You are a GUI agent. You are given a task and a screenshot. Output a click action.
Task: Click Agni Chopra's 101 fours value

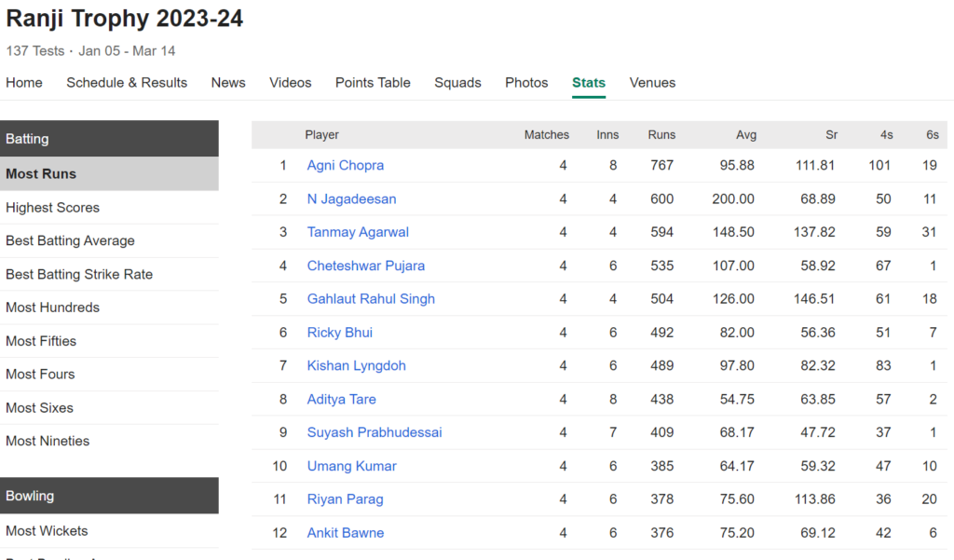click(x=879, y=166)
